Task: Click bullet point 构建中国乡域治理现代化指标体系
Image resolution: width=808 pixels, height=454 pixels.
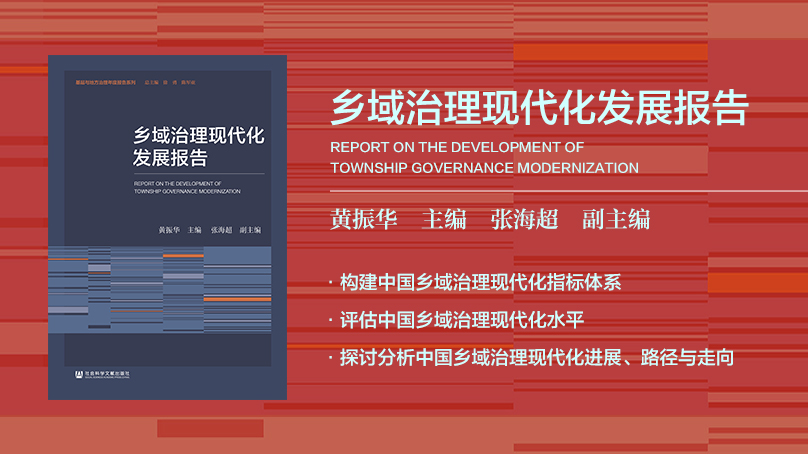Action: point(480,283)
